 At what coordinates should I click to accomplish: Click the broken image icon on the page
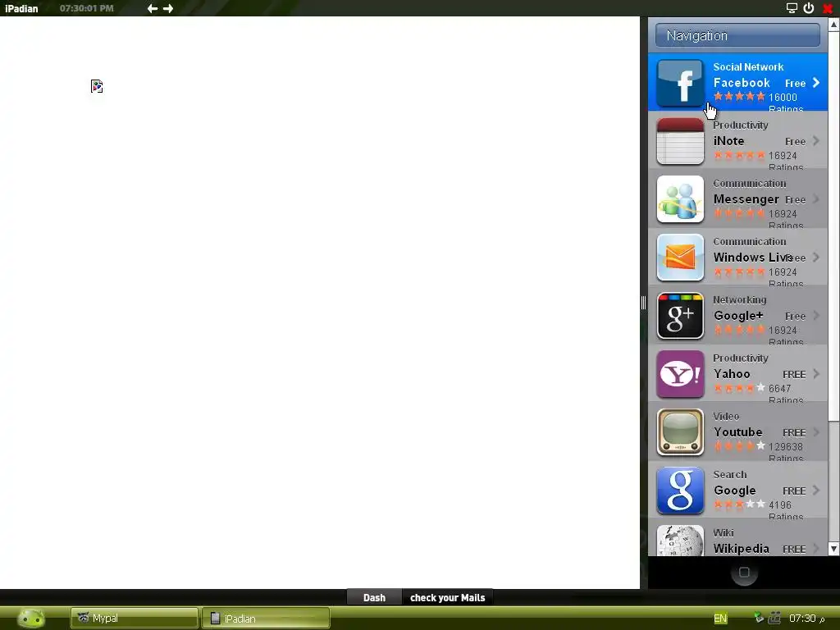(97, 86)
